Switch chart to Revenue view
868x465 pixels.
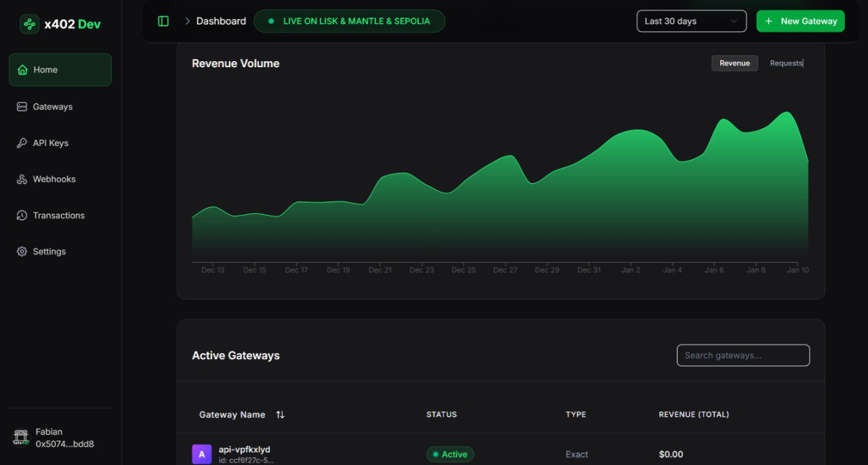click(x=734, y=63)
